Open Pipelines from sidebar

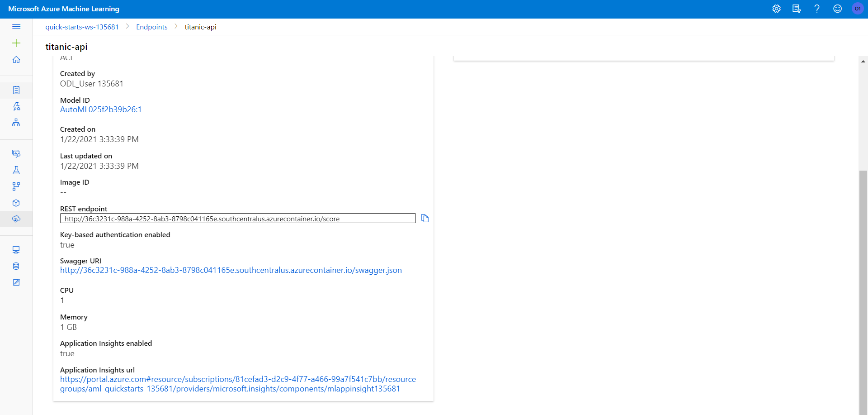[16, 186]
